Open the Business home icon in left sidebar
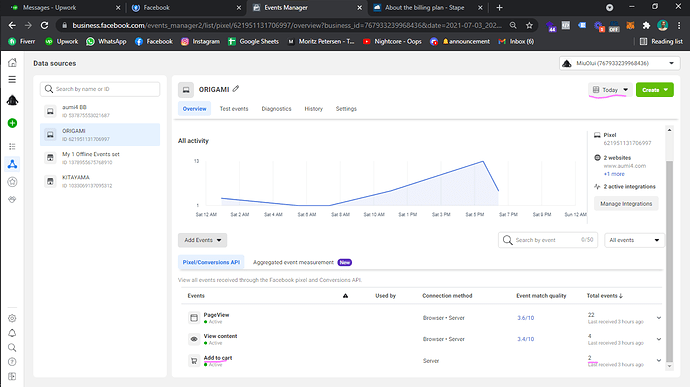This screenshot has width=690, height=387. coord(12,63)
